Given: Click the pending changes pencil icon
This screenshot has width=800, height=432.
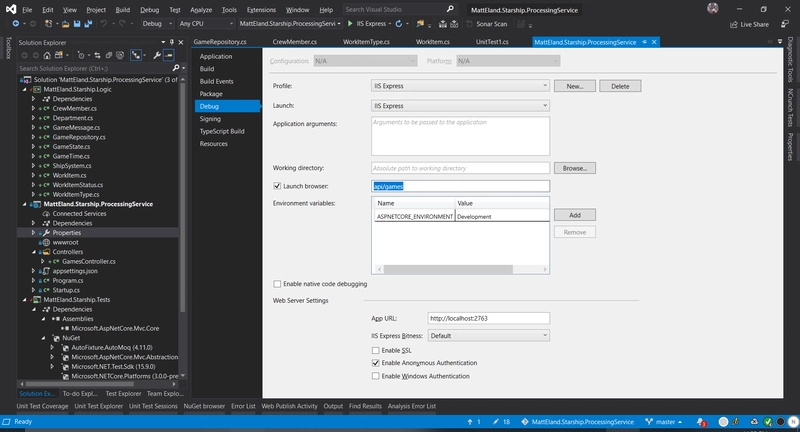Looking at the screenshot, I should (x=495, y=422).
